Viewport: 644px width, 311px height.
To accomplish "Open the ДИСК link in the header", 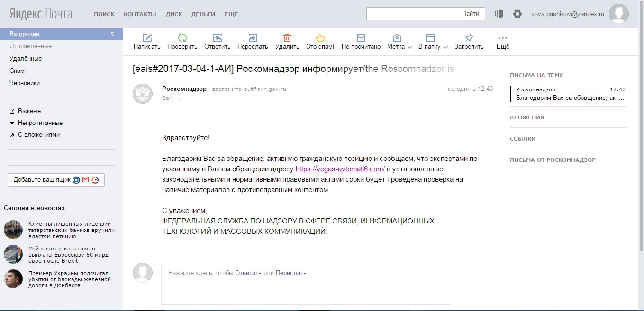I will coord(174,14).
